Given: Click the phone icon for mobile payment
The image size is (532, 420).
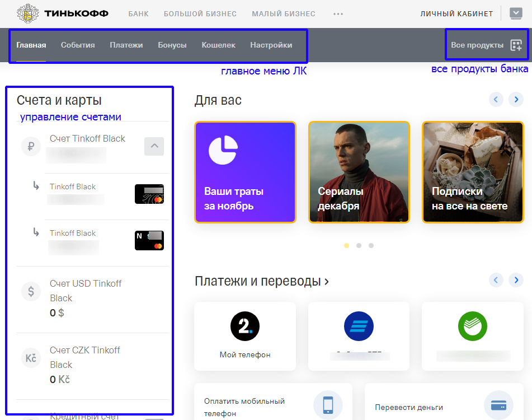Looking at the screenshot, I should click(328, 405).
